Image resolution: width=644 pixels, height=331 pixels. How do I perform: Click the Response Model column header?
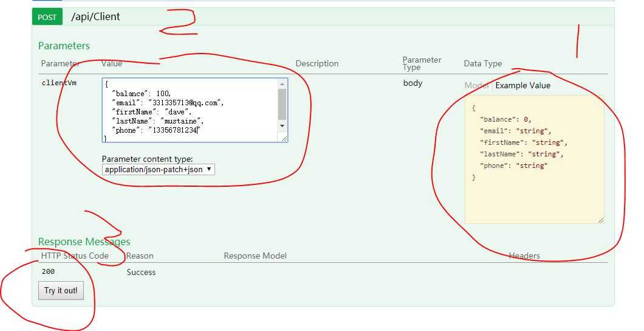pos(255,256)
